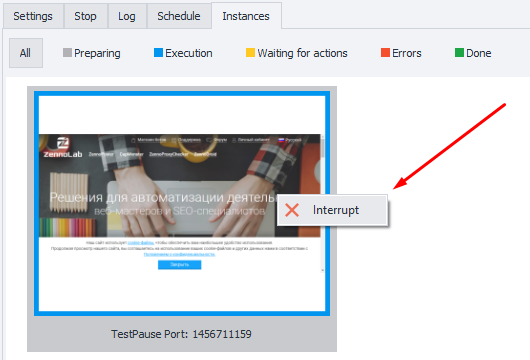Screen dimensions: 530x360
Task: Open the Log tab
Action: click(x=127, y=16)
